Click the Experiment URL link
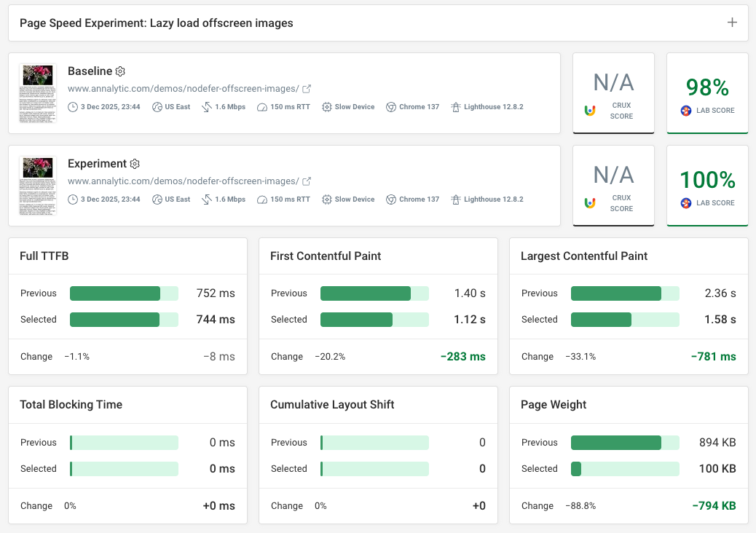This screenshot has height=533, width=756. (183, 181)
